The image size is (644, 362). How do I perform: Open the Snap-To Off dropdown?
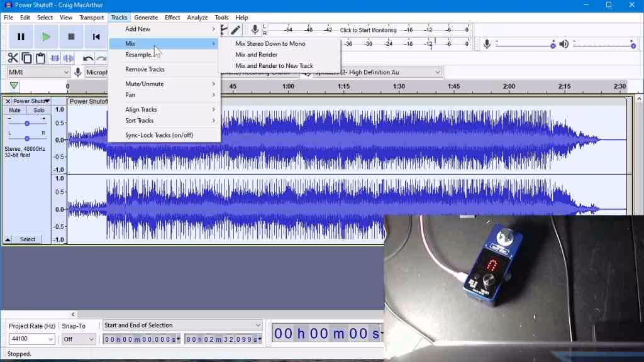[x=79, y=339]
